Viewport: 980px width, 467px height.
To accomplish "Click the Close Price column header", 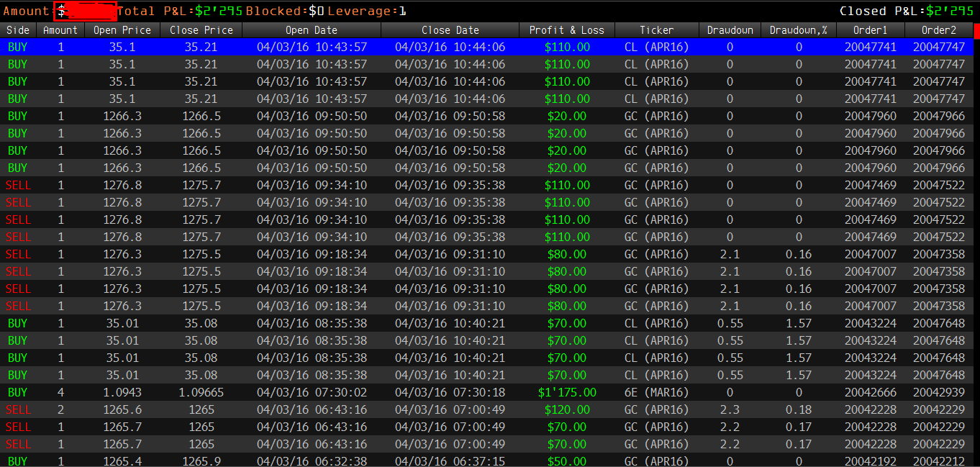I will [201, 30].
